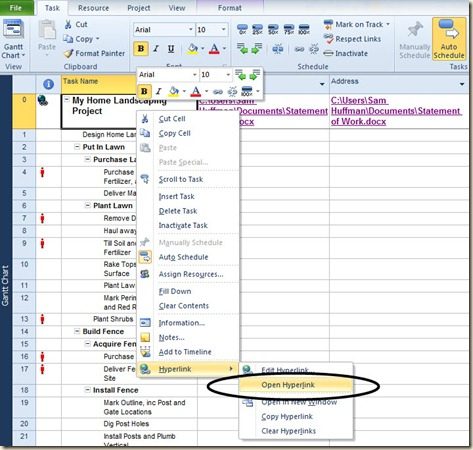This screenshot has width=473, height=450.
Task: Toggle Italic in the ribbon Font group
Action: (x=156, y=49)
